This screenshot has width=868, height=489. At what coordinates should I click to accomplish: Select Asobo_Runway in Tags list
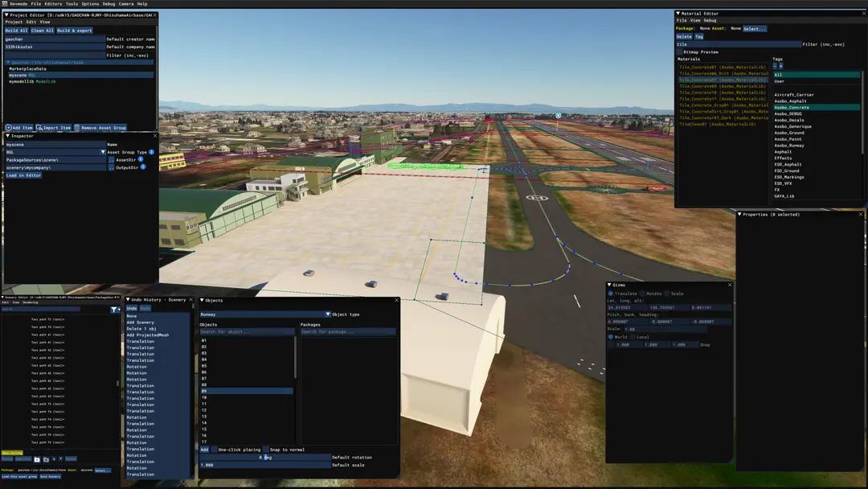click(789, 146)
